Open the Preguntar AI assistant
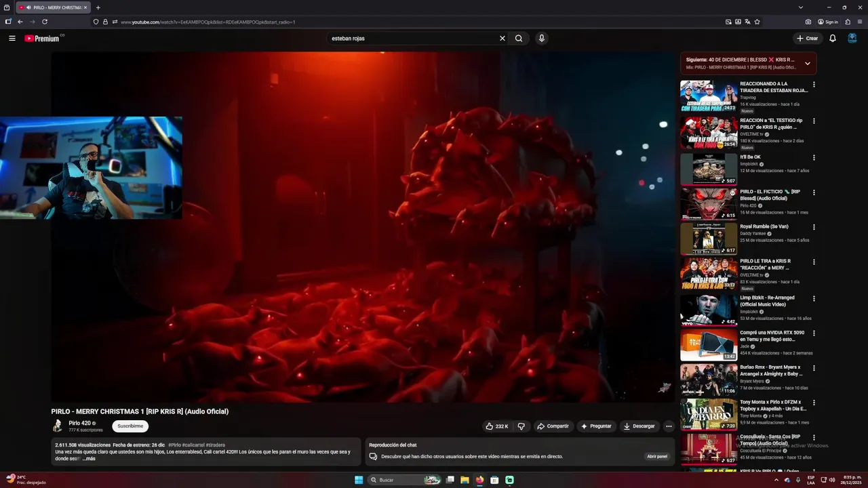The width and height of the screenshot is (868, 488). [x=596, y=426]
